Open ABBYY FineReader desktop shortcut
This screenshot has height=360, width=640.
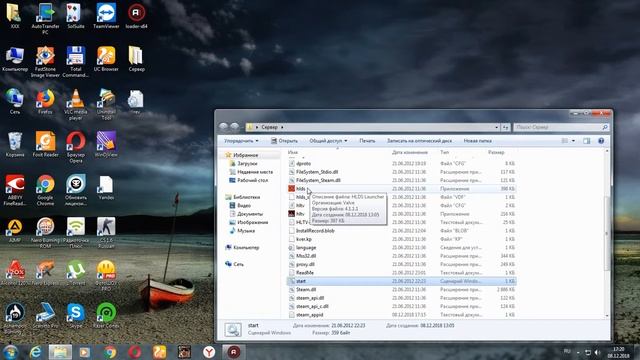(x=15, y=190)
